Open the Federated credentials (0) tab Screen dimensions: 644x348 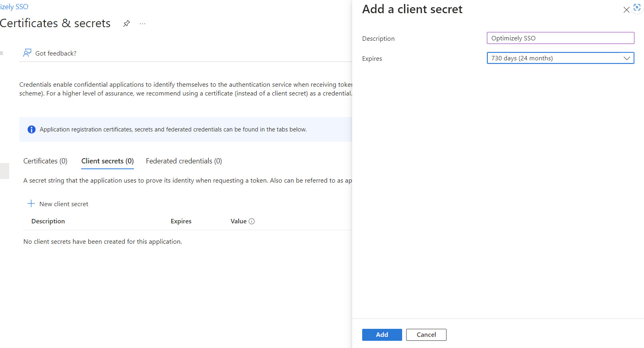183,161
